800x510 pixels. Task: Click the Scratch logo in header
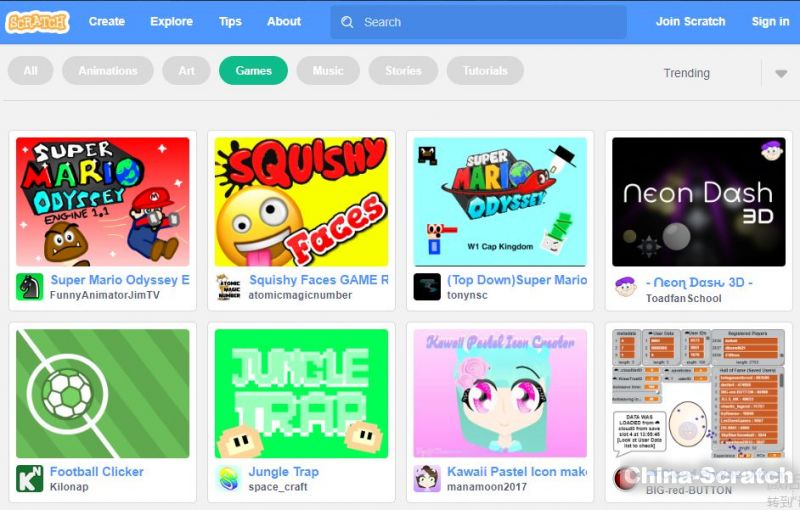pos(37,21)
